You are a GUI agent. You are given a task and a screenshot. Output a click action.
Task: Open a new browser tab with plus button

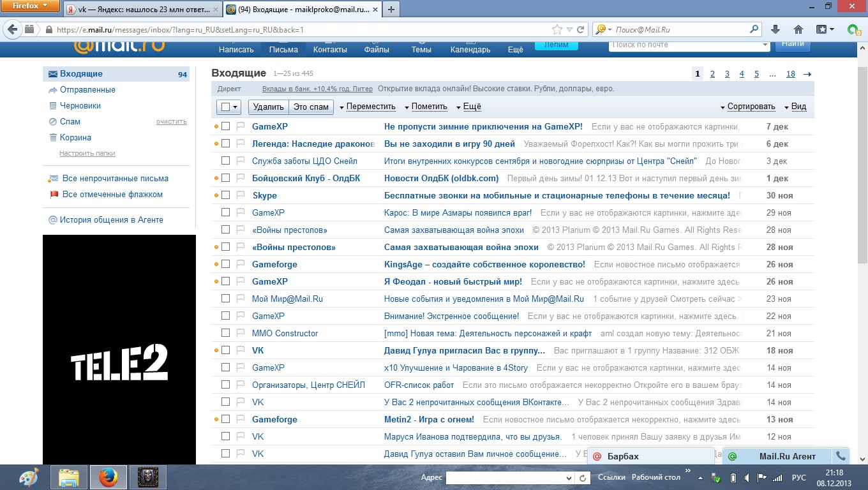click(x=391, y=10)
